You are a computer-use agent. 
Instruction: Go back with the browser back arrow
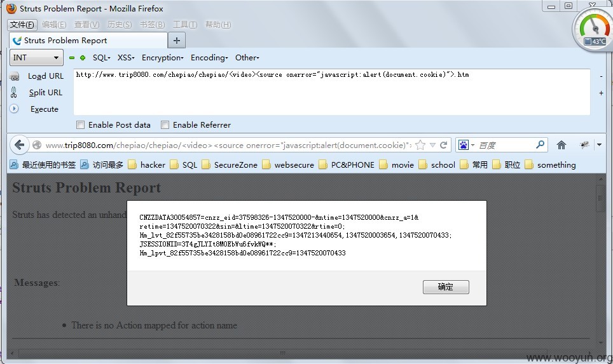pos(19,145)
